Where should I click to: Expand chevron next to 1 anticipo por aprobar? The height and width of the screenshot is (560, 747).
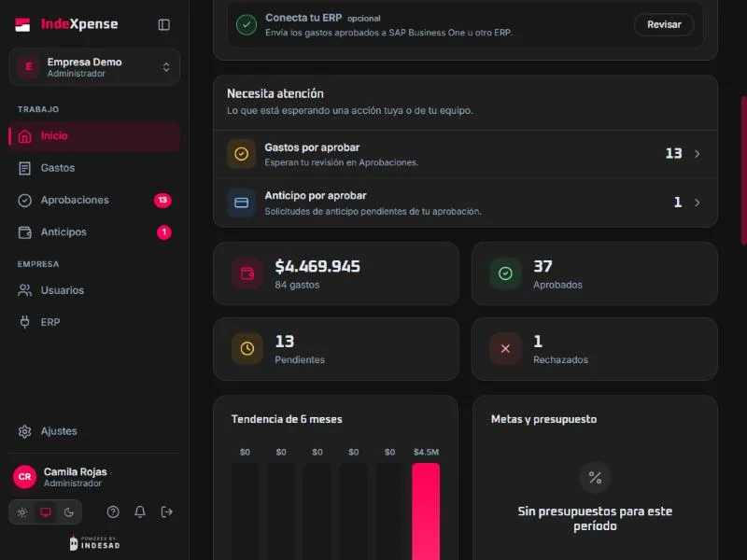pos(698,203)
